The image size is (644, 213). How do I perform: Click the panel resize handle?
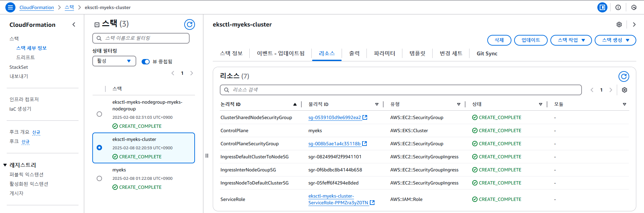207,156
